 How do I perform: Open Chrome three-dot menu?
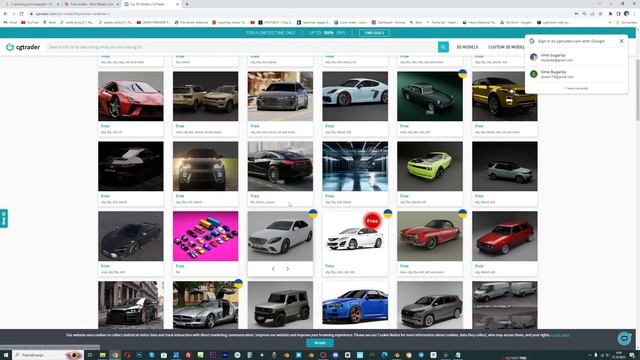pos(635,14)
